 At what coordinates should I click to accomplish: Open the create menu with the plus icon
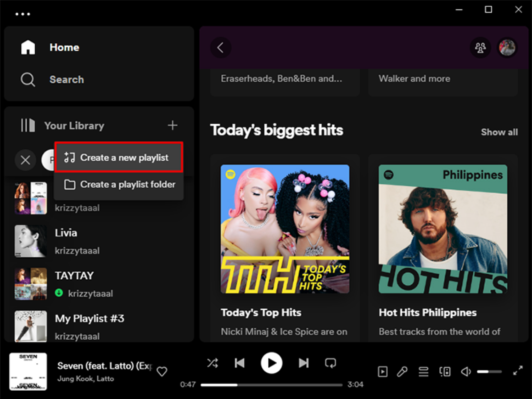[172, 125]
